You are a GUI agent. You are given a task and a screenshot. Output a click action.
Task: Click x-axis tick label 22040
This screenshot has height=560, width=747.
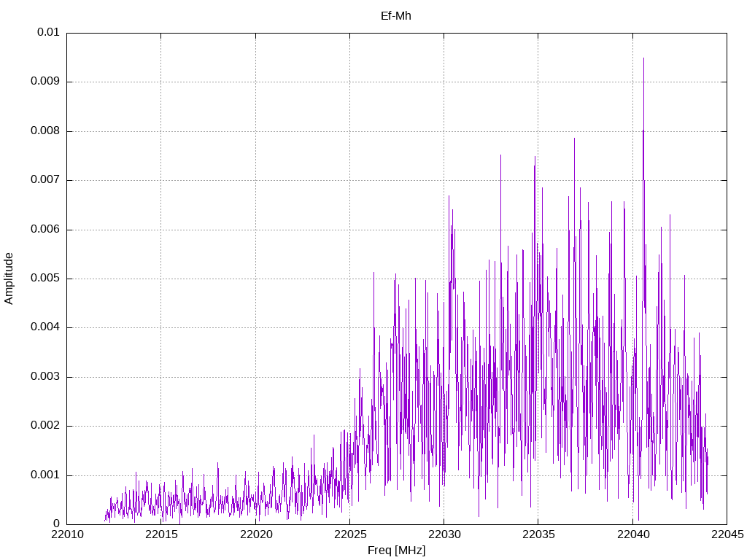coord(633,534)
